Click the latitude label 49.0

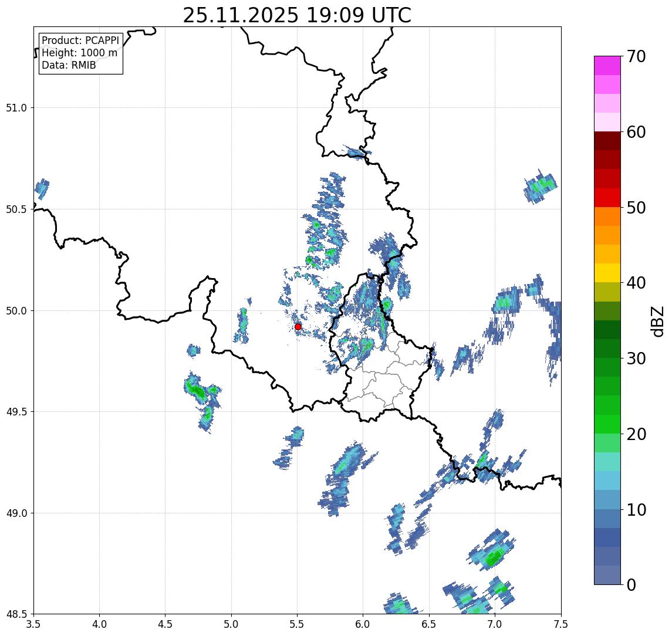[x=16, y=513]
